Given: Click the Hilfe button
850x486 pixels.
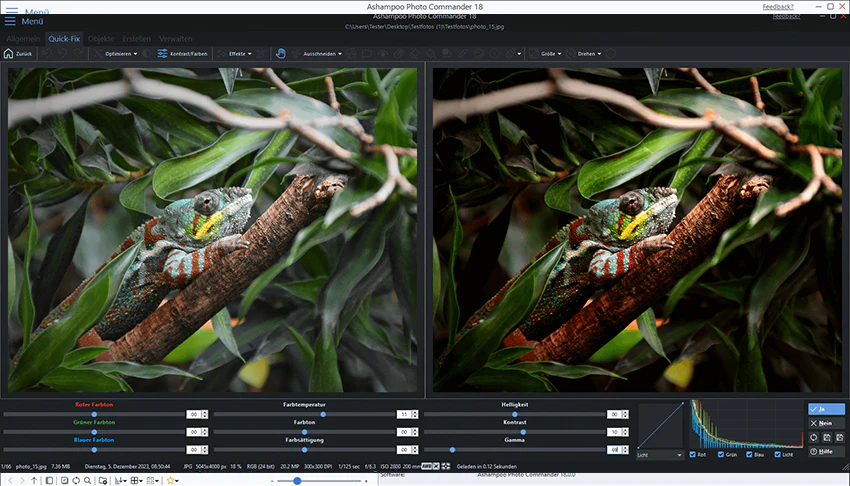Looking at the screenshot, I should pyautogui.click(x=826, y=451).
